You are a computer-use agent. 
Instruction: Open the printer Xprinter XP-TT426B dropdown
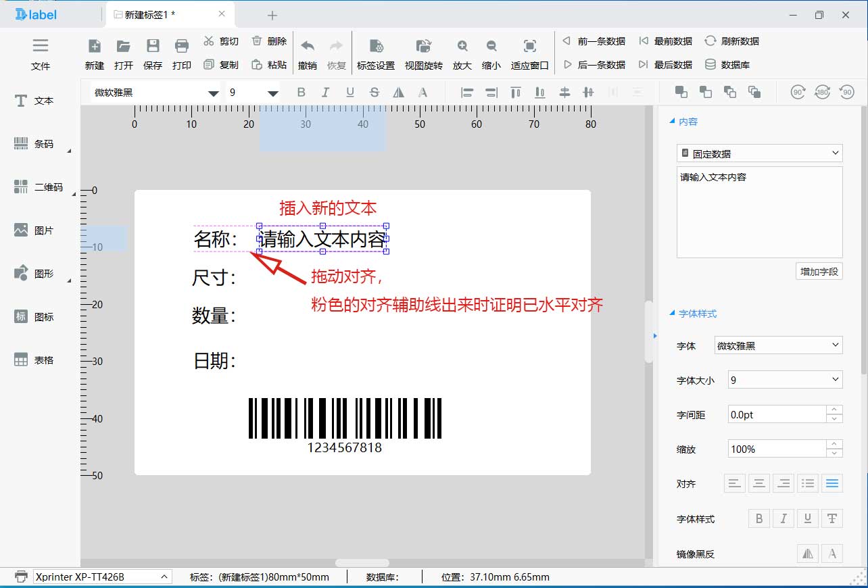(x=101, y=577)
